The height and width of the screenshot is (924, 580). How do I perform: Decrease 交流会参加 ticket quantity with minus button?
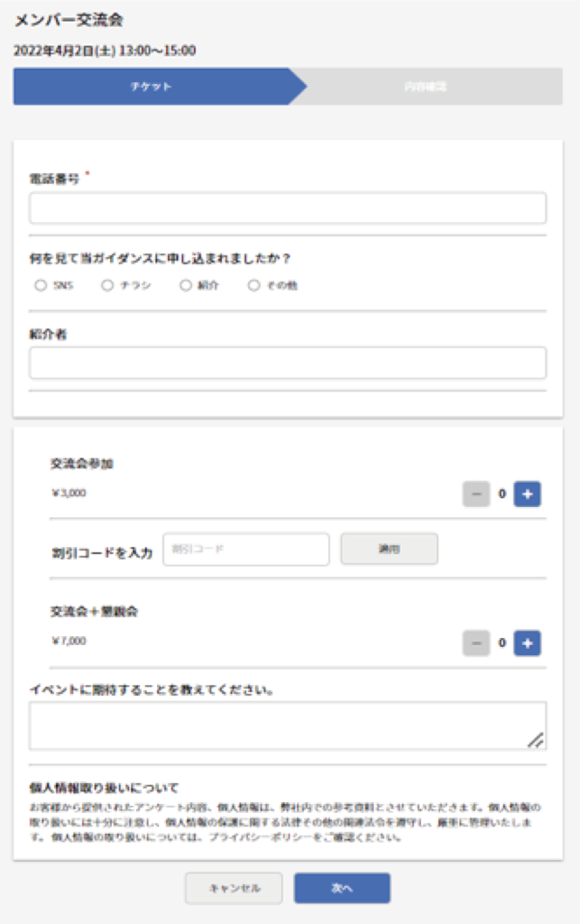pos(475,494)
